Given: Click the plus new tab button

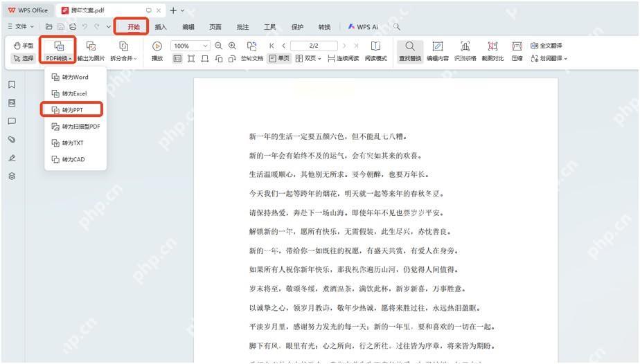Looking at the screenshot, I should [173, 10].
